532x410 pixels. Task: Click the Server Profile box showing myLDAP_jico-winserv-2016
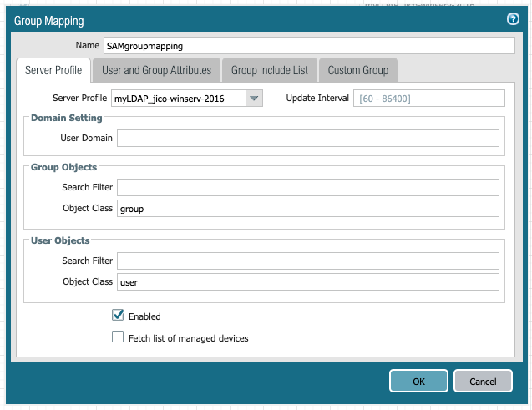pyautogui.click(x=178, y=99)
